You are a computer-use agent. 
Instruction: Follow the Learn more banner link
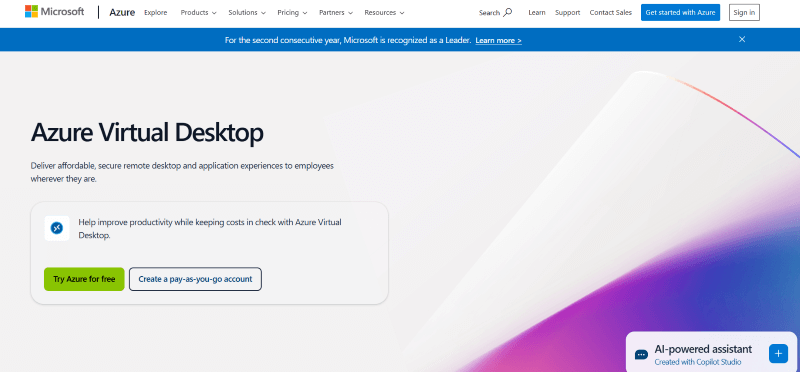(x=498, y=40)
